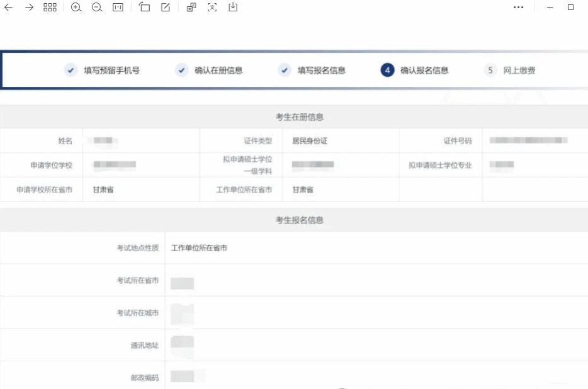Go to the next image with forward arrow
The height and width of the screenshot is (389, 588).
click(x=29, y=8)
